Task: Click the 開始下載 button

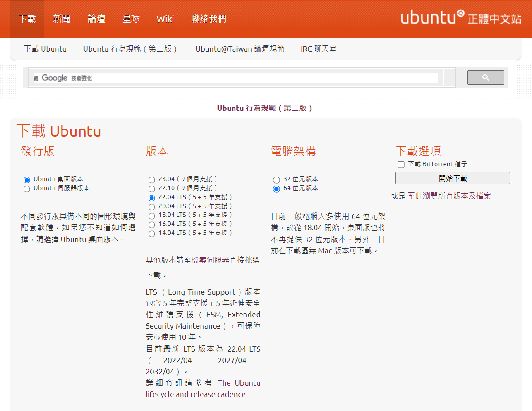Action: click(x=453, y=178)
